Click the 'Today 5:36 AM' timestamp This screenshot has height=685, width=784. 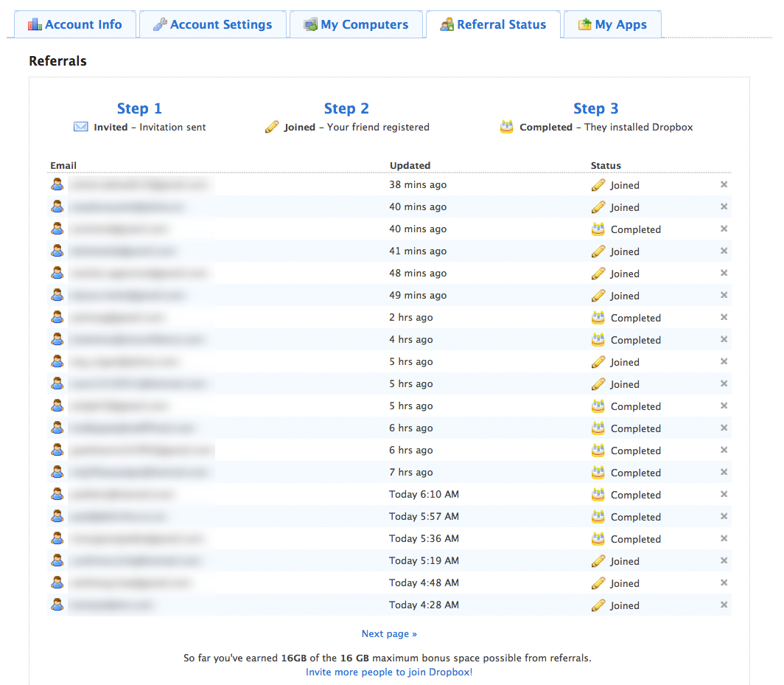click(x=424, y=538)
